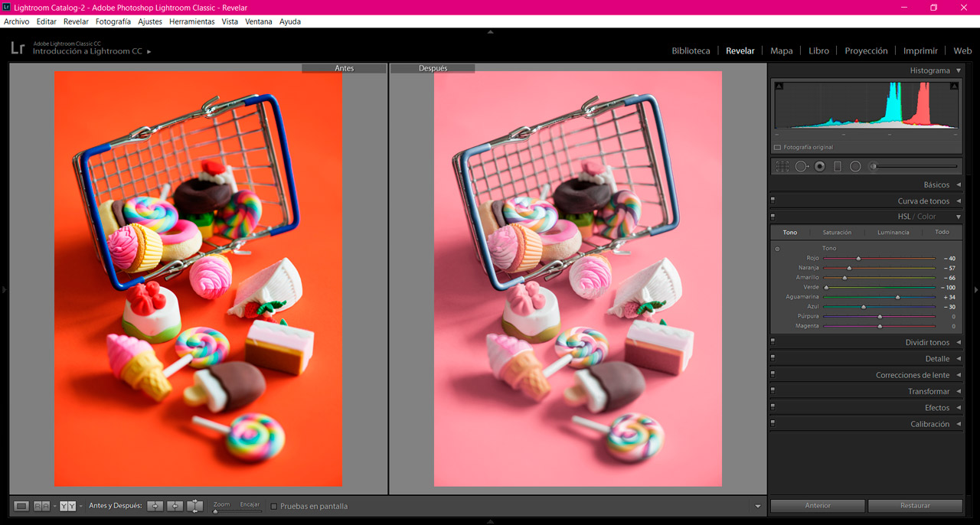
Task: Activate the Spot Removal tool
Action: click(801, 166)
